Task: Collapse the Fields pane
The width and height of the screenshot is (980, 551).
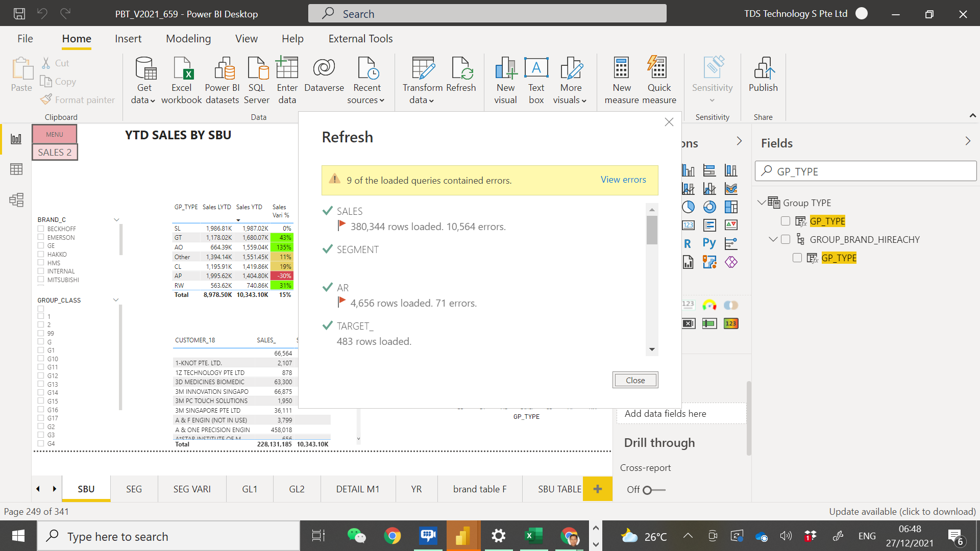Action: pos(968,141)
